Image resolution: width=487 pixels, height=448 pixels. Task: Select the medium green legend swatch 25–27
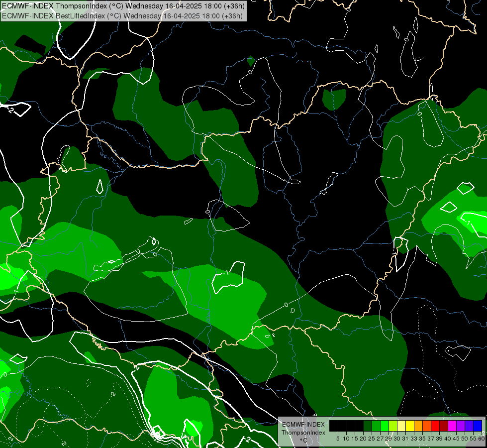pyautogui.click(x=376, y=426)
